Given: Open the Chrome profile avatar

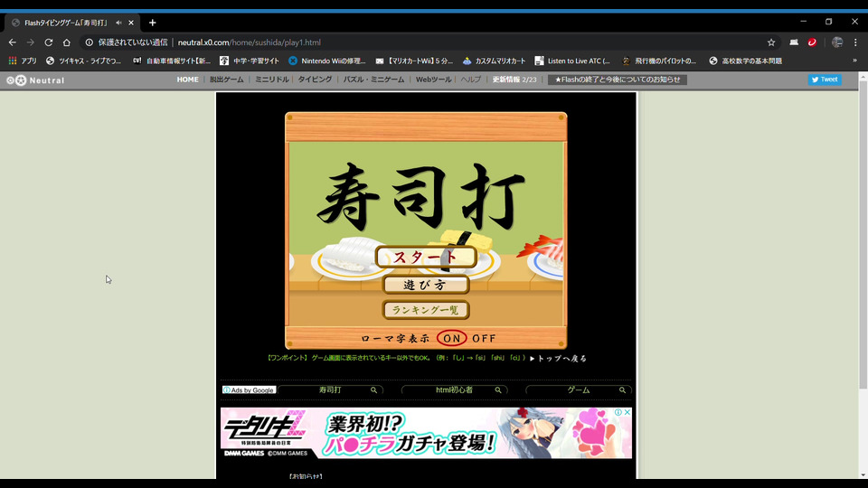Looking at the screenshot, I should tap(837, 42).
